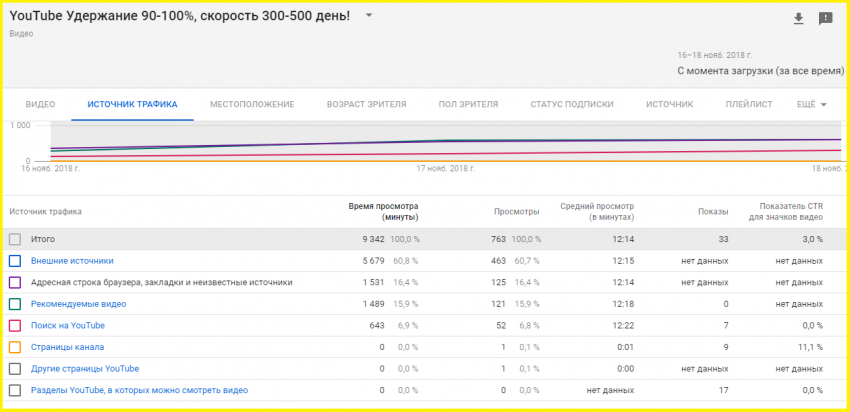Click the Показы value 17
Screen dimensions: 850x412
point(724,390)
